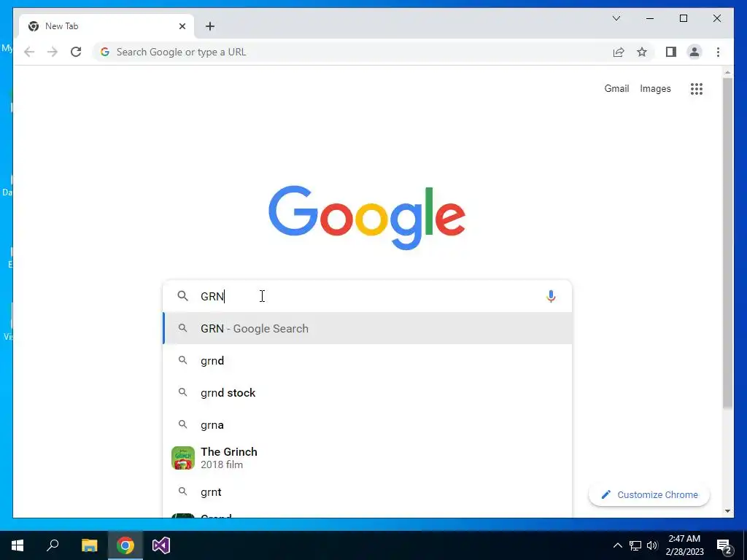Image resolution: width=747 pixels, height=560 pixels.
Task: Click the volume speaker tray icon
Action: click(x=652, y=545)
